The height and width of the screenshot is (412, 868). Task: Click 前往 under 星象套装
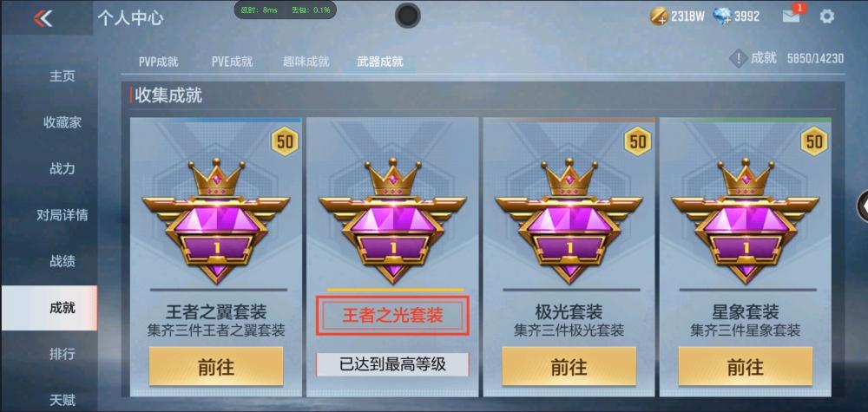click(x=745, y=366)
